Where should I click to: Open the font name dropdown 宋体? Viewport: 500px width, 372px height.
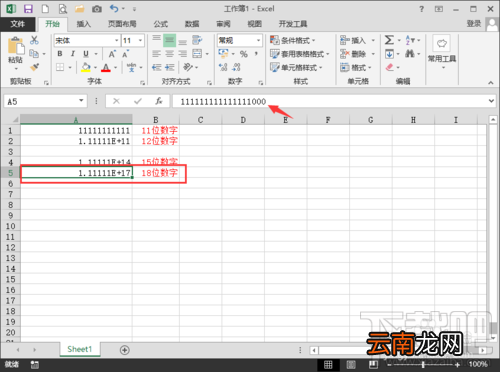pos(117,40)
